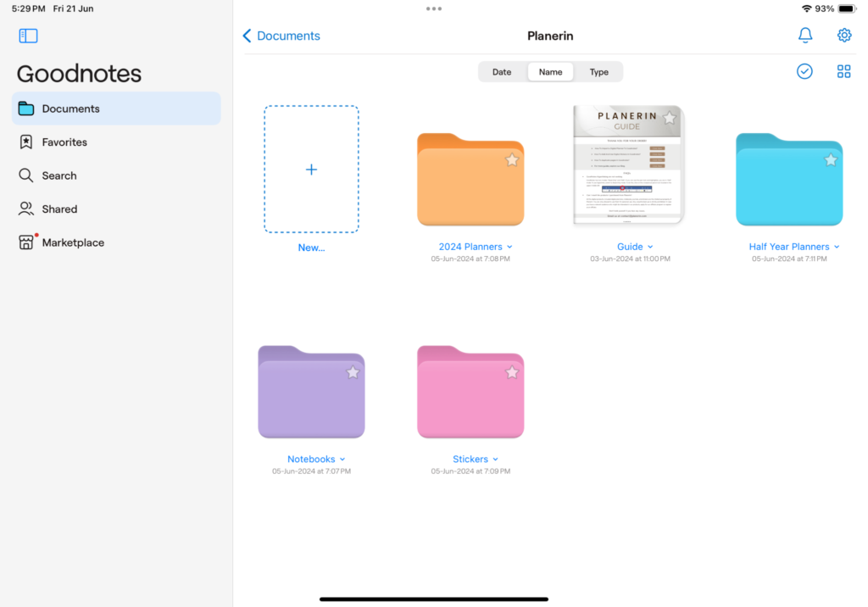Switch view layout with grid icon
Screen dimensions: 868x607
click(843, 71)
